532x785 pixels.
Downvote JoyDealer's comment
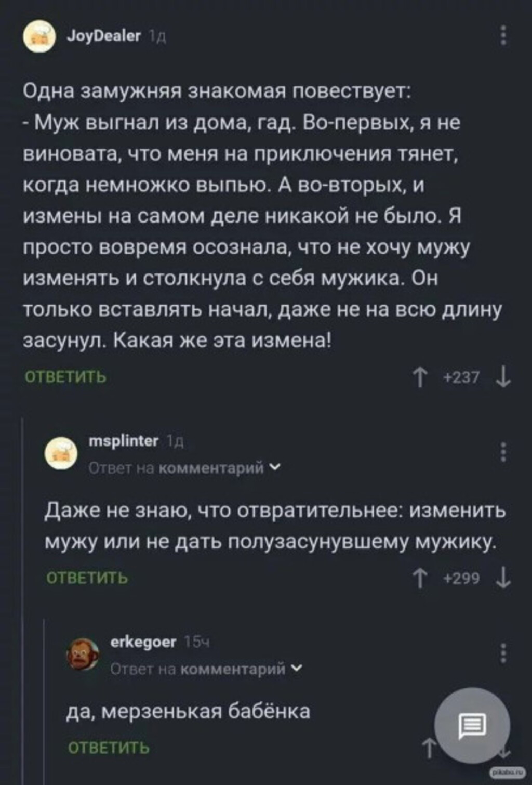click(503, 377)
